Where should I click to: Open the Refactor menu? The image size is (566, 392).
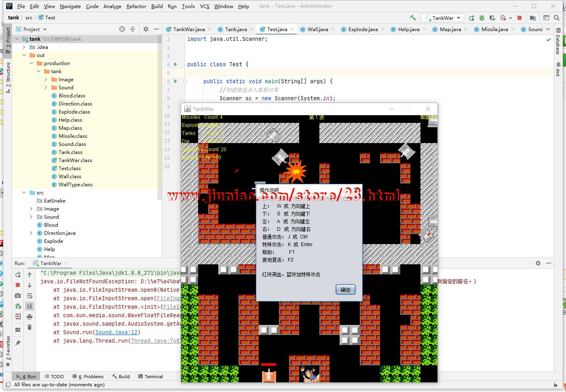tap(136, 6)
